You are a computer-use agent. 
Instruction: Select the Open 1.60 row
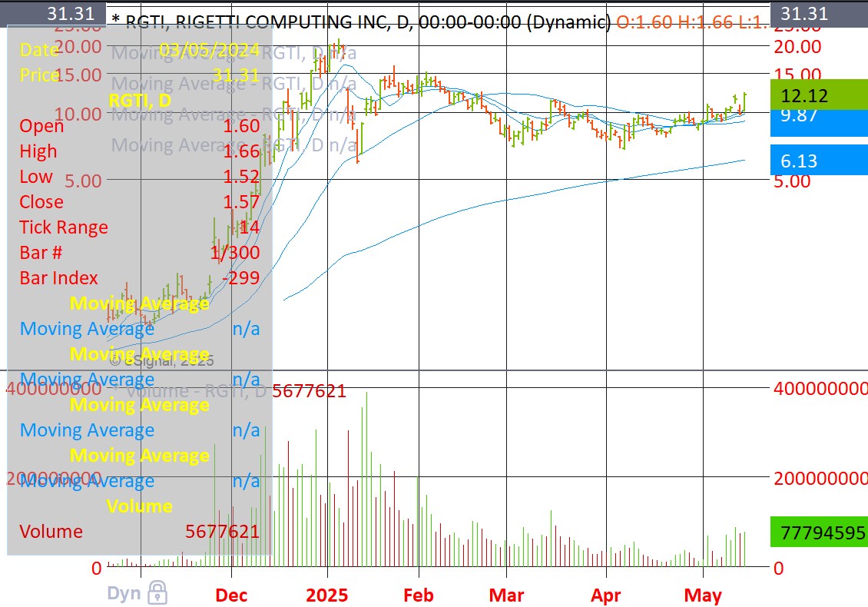(x=140, y=126)
